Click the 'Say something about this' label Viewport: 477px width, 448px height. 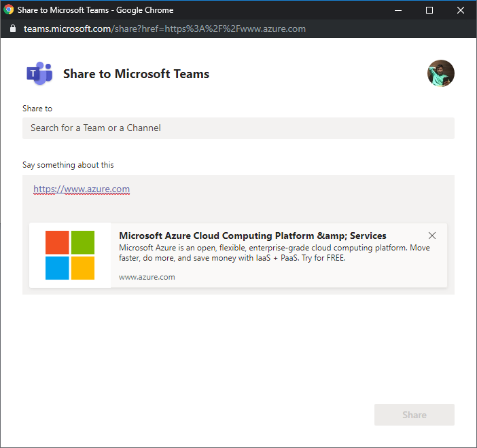click(x=68, y=165)
